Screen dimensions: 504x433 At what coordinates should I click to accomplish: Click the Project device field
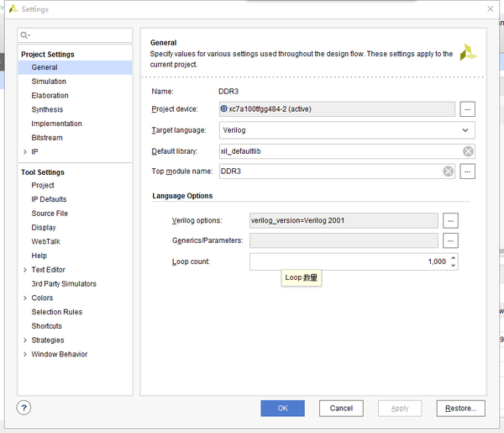pyautogui.click(x=337, y=109)
